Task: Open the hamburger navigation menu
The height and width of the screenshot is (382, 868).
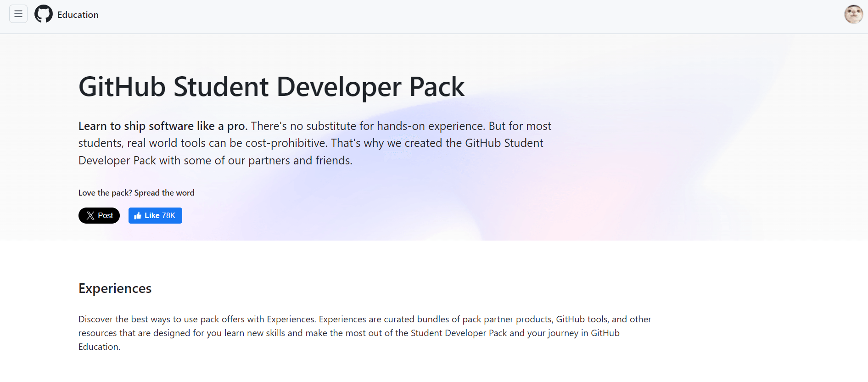Action: point(18,14)
